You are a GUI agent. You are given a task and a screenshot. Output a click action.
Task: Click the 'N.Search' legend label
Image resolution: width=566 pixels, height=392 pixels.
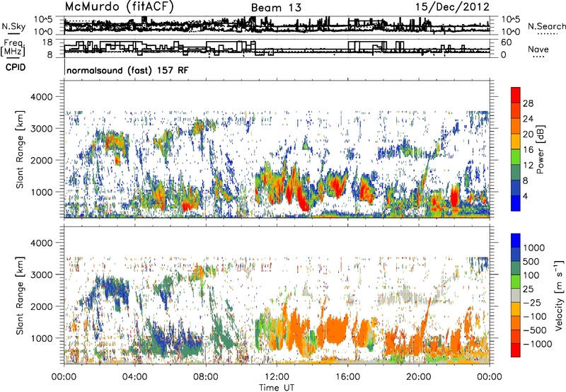pos(546,26)
